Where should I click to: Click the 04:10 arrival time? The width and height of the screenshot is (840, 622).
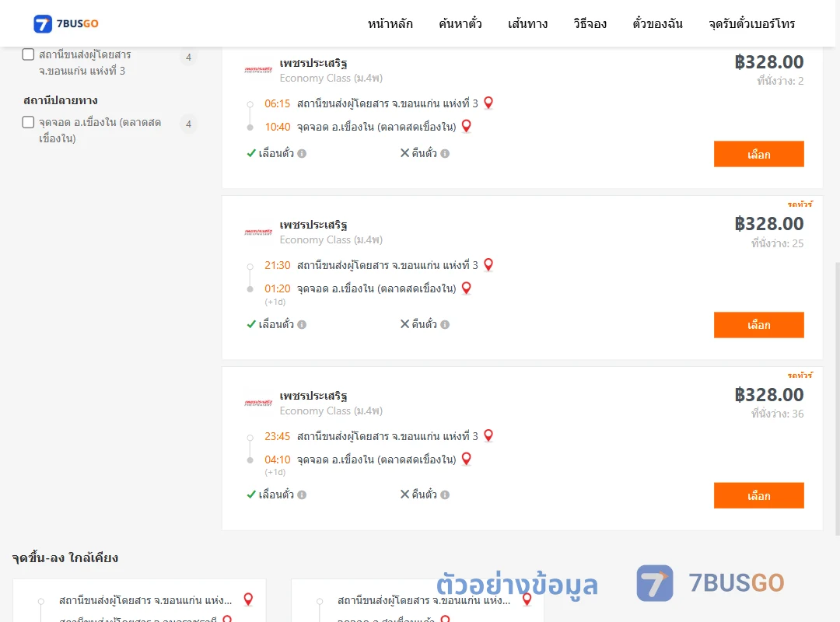[277, 460]
